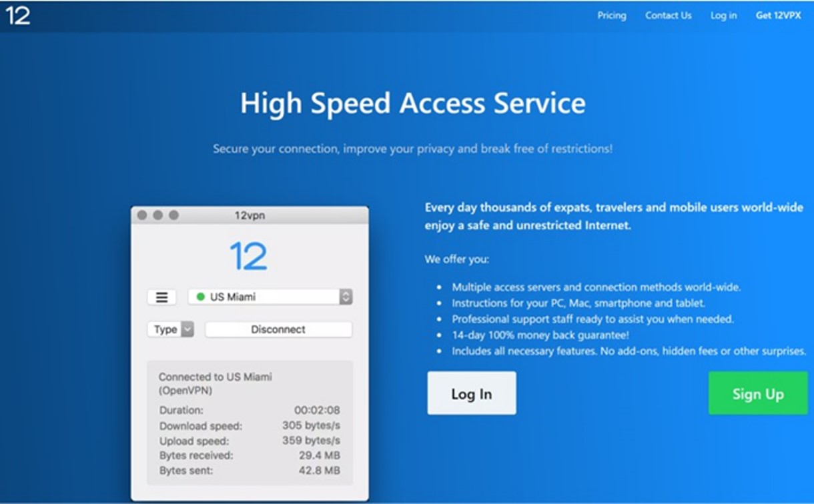
Task: Click the green connection status dot
Action: [x=201, y=297]
